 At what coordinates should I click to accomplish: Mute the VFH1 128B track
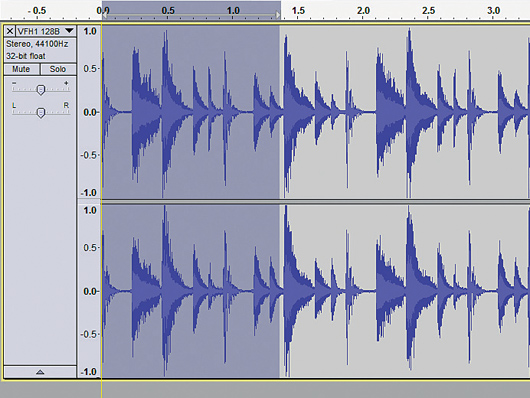(21, 69)
